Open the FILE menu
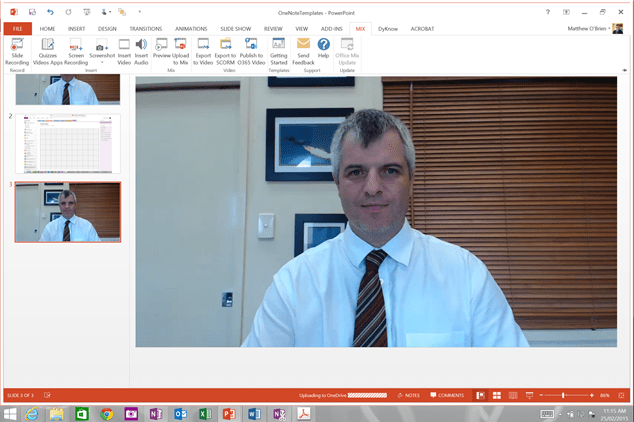Viewport: 634px width, 422px height. (x=17, y=29)
